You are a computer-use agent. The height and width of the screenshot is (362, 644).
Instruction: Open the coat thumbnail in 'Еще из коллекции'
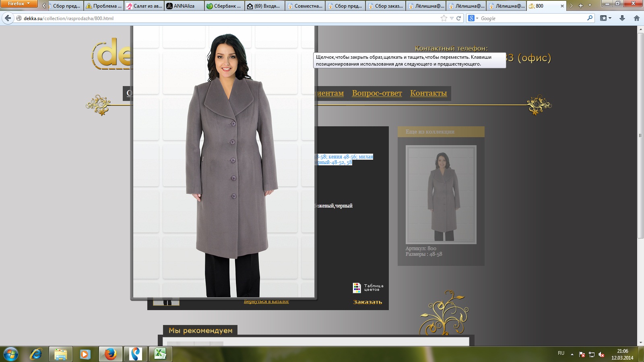[441, 195]
